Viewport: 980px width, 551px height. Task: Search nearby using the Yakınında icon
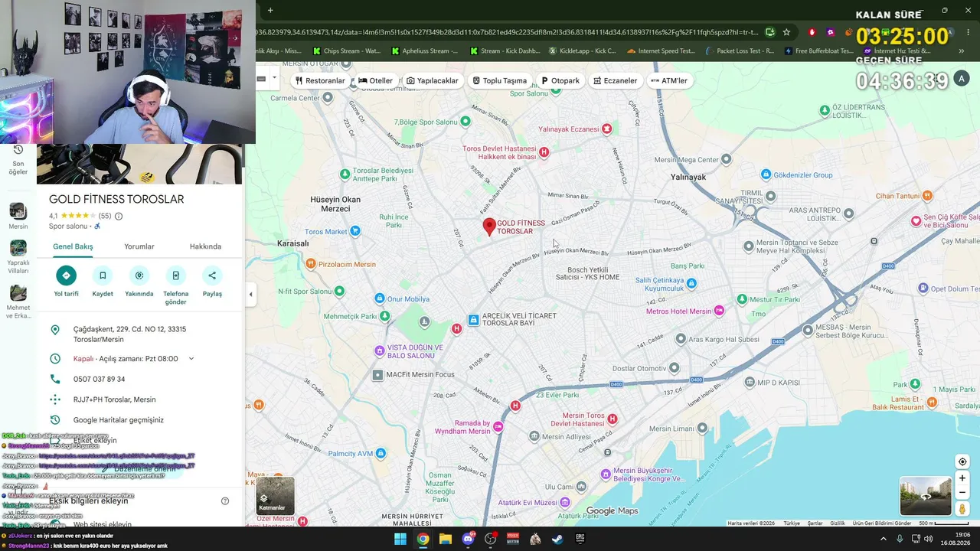click(x=139, y=275)
